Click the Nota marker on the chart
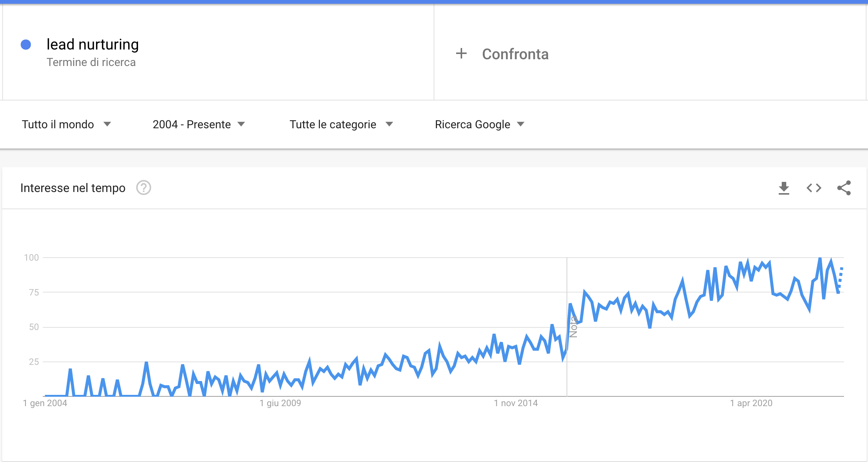This screenshot has width=868, height=462. pos(573,327)
